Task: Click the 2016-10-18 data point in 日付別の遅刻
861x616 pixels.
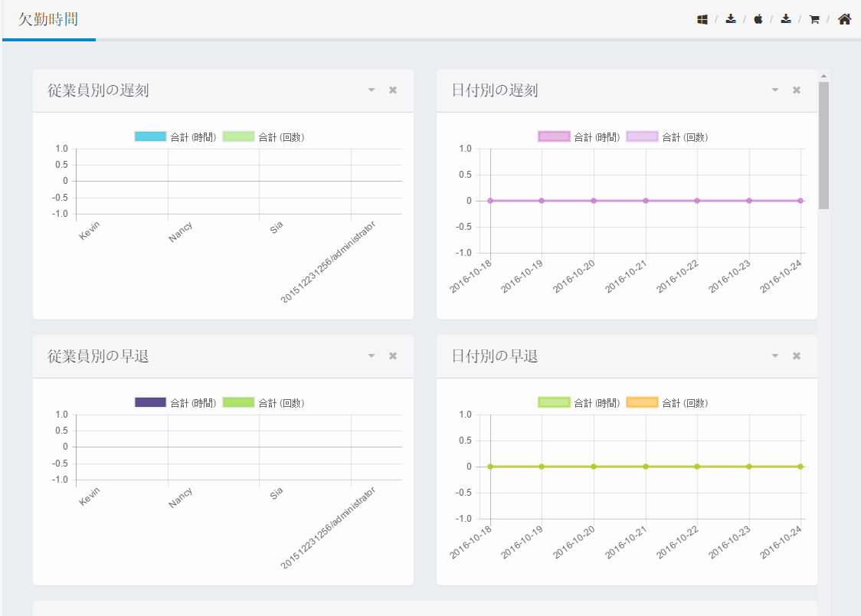Action: click(490, 201)
